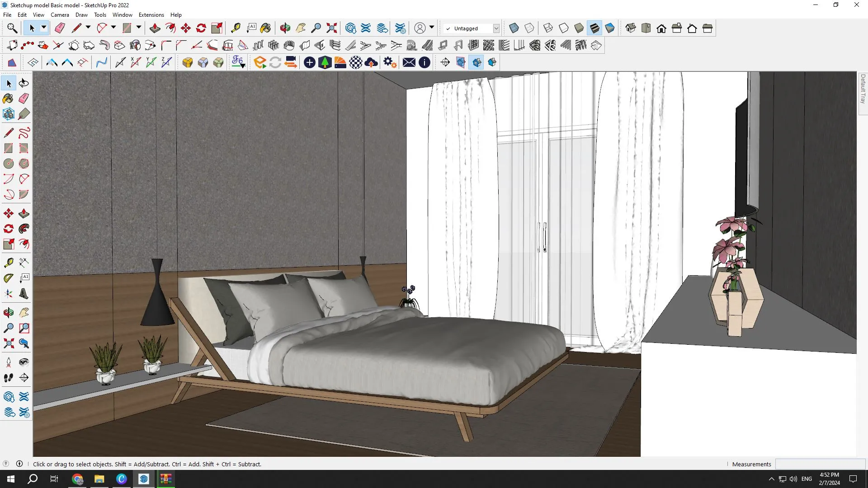
Task: Activate the Push/Pull tool
Action: tap(155, 28)
